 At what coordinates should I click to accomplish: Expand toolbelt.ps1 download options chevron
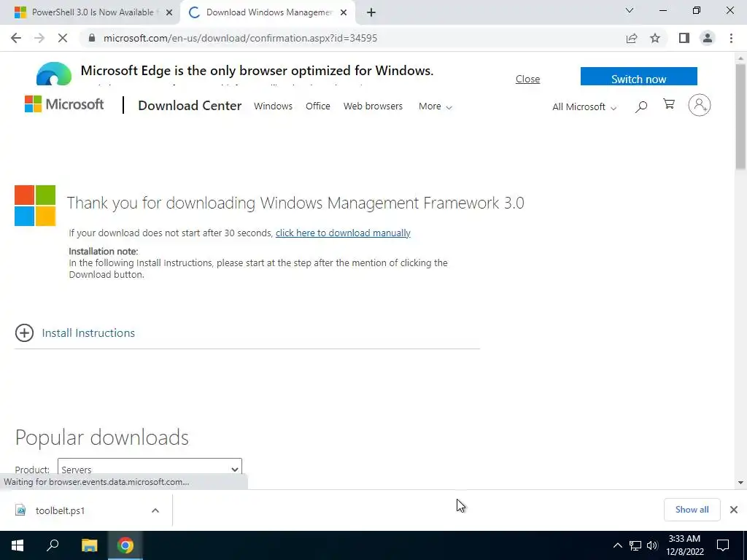[x=155, y=510]
